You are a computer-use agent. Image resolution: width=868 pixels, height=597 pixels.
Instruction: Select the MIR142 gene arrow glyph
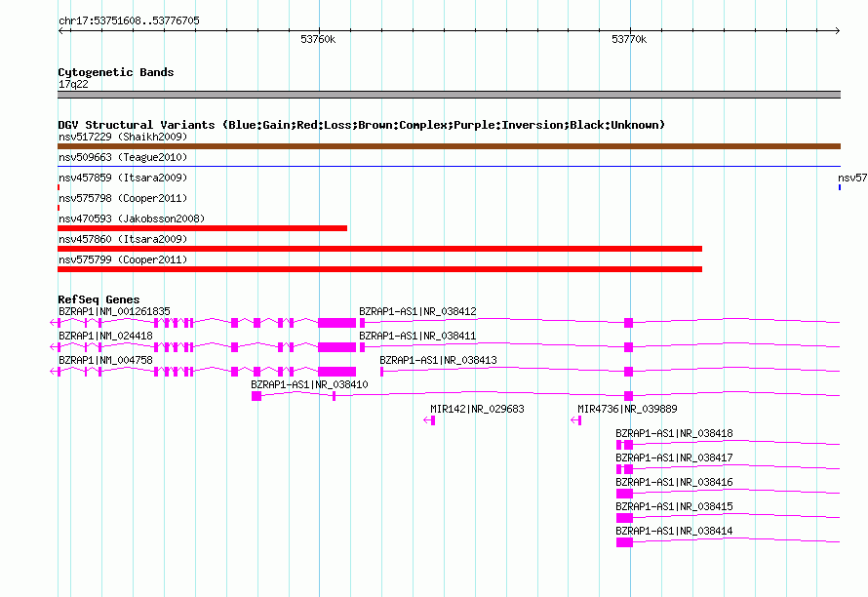pyautogui.click(x=429, y=420)
